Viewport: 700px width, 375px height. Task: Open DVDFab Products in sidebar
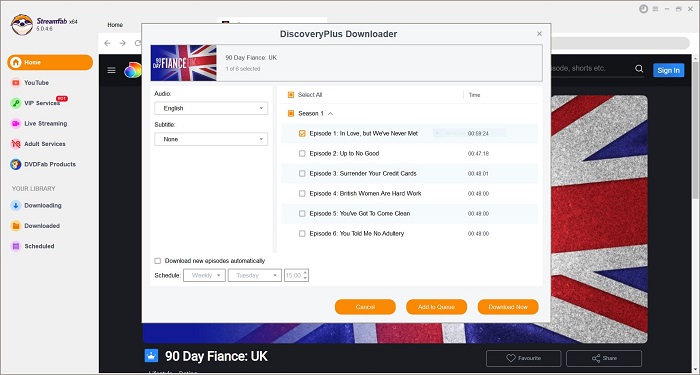(50, 164)
